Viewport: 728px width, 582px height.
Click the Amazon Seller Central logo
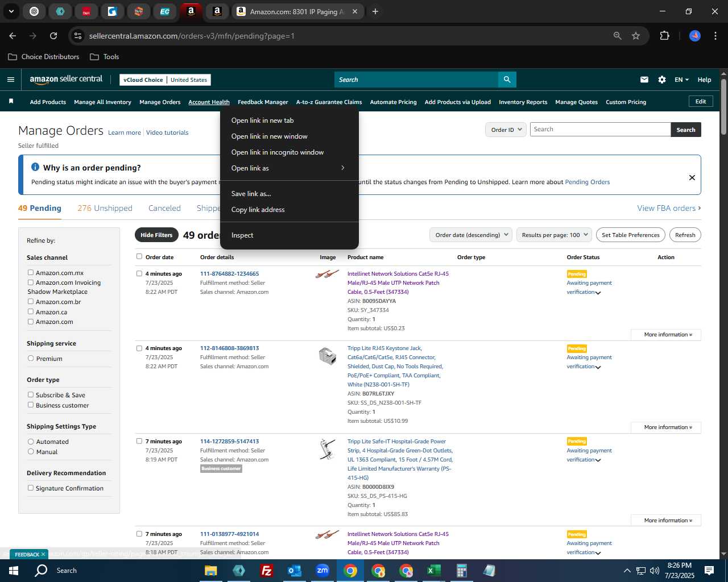(x=66, y=80)
